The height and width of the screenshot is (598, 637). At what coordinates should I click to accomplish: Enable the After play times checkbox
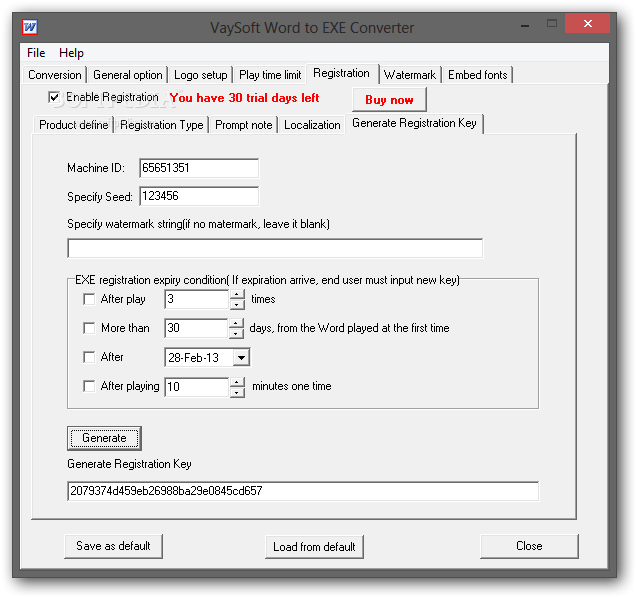coord(89,299)
